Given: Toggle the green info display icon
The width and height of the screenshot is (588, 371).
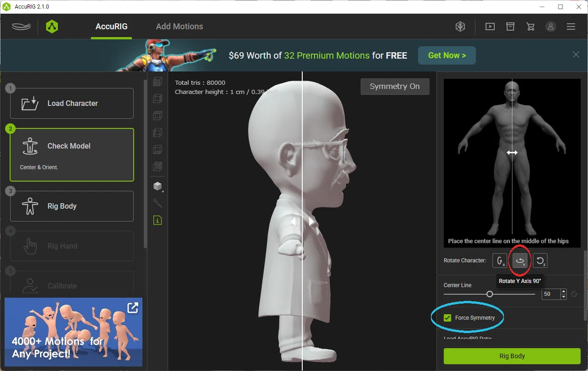Looking at the screenshot, I should coord(157,220).
